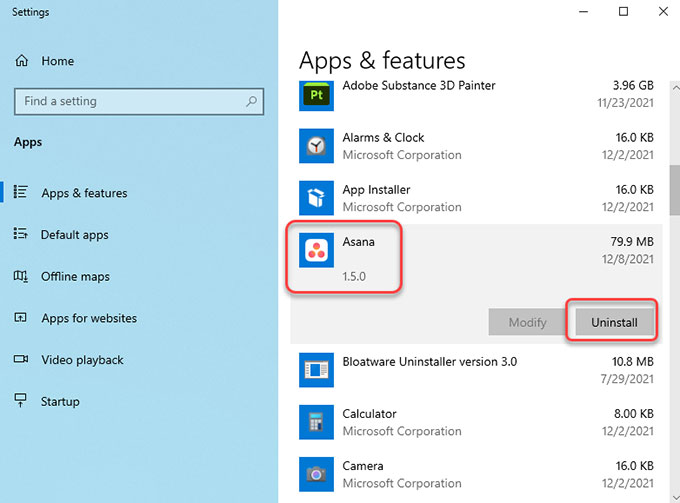Click the Asana app icon
Screen dimensions: 680x503
(316, 250)
